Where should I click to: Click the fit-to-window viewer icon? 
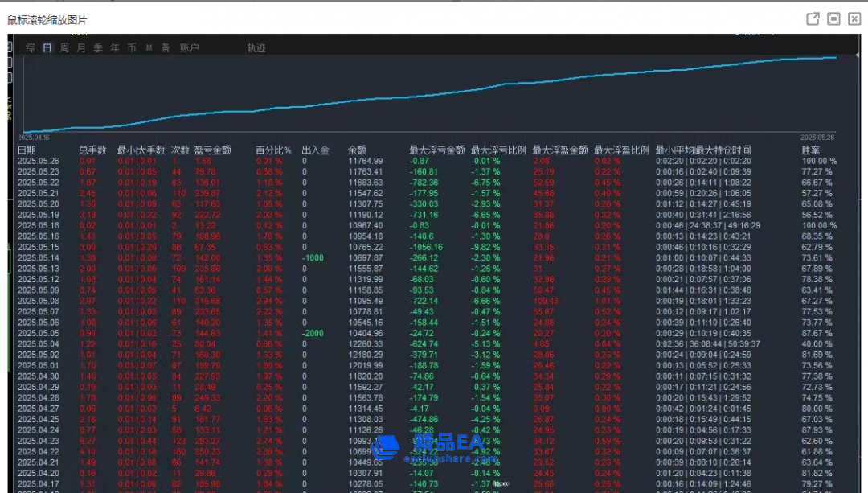click(833, 18)
